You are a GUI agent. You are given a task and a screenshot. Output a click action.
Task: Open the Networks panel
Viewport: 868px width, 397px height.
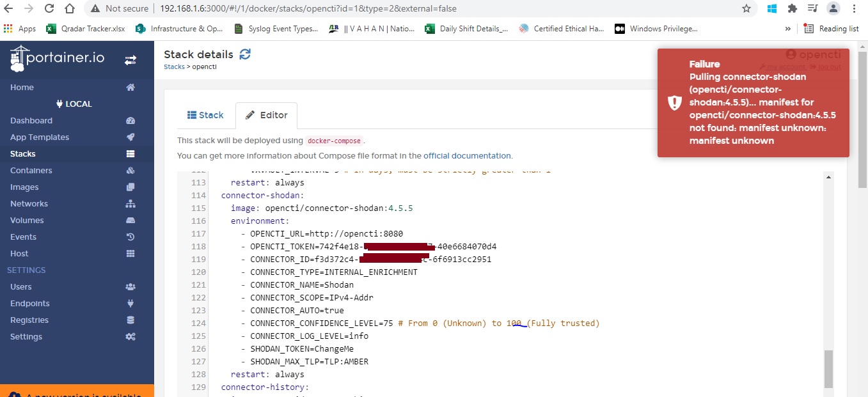pos(29,203)
